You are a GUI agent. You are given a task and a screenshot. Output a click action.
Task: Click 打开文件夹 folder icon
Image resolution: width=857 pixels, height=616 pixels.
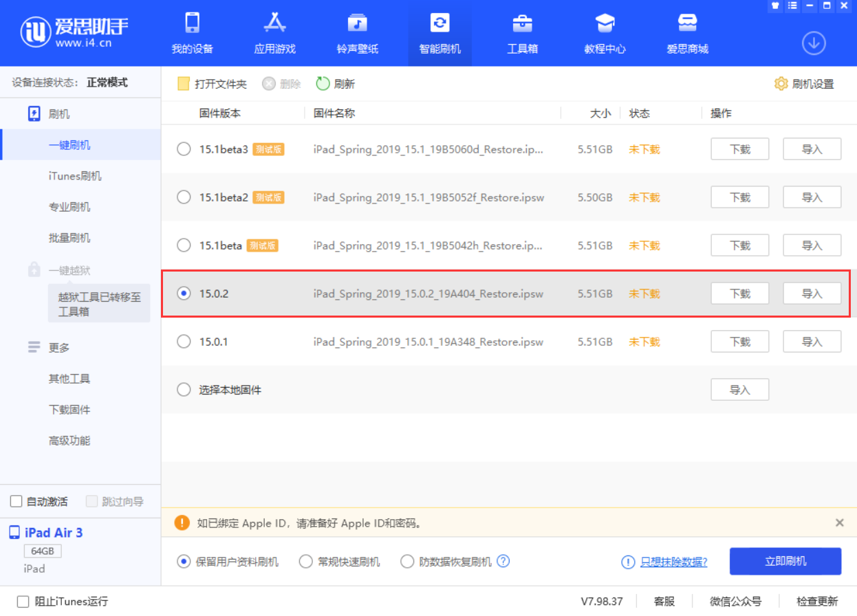[184, 84]
